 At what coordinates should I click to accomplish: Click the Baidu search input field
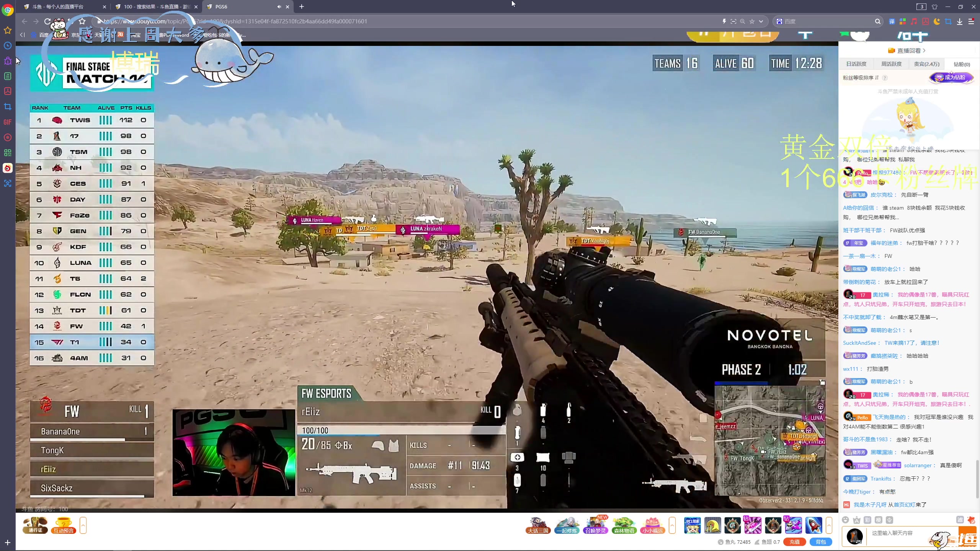(827, 21)
